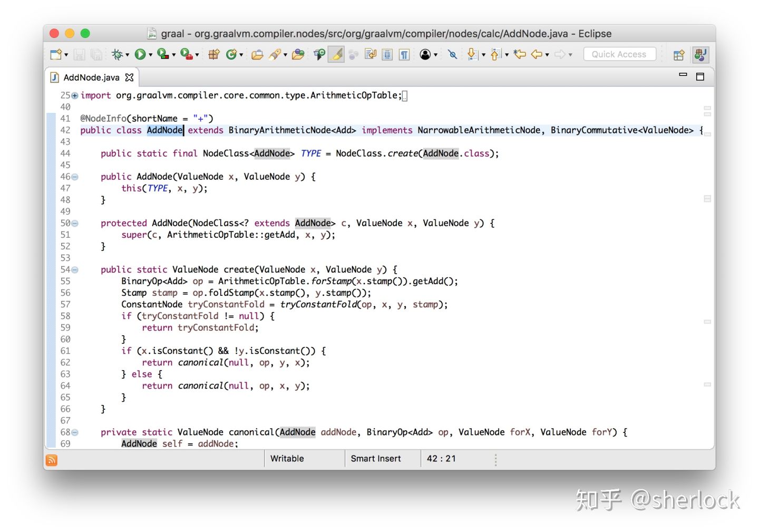Toggle the Mark Occurrences highlighter
Screen dimensions: 759x532
pos(336,54)
